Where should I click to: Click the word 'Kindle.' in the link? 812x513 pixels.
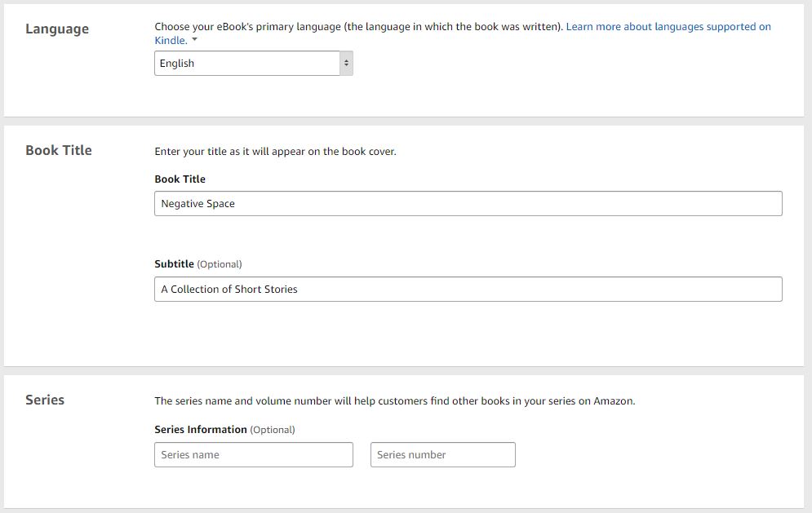click(171, 41)
